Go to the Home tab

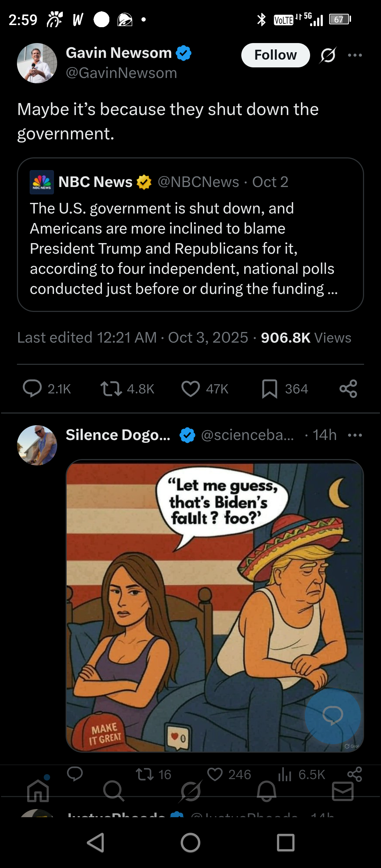pos(38,791)
